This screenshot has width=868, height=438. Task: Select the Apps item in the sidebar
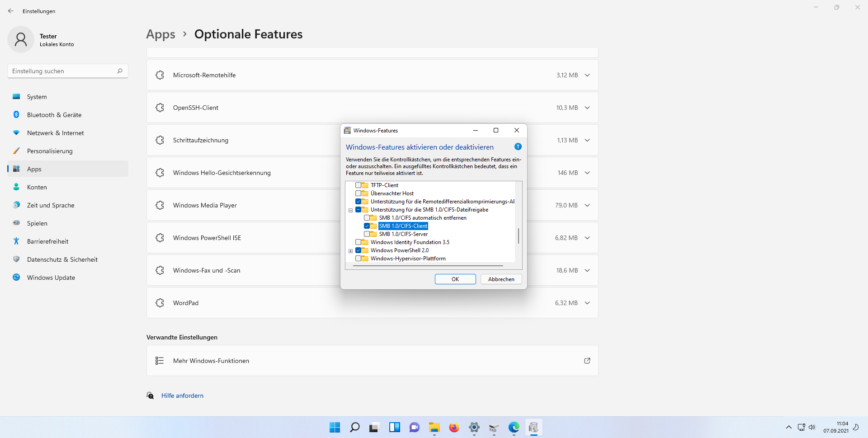(68, 169)
